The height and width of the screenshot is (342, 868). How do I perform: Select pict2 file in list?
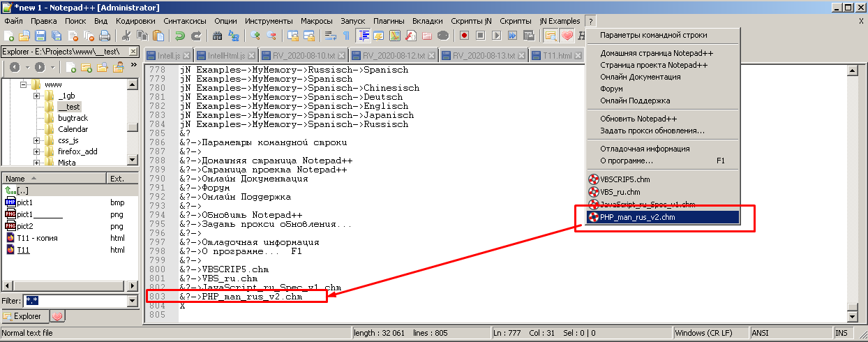(x=25, y=226)
